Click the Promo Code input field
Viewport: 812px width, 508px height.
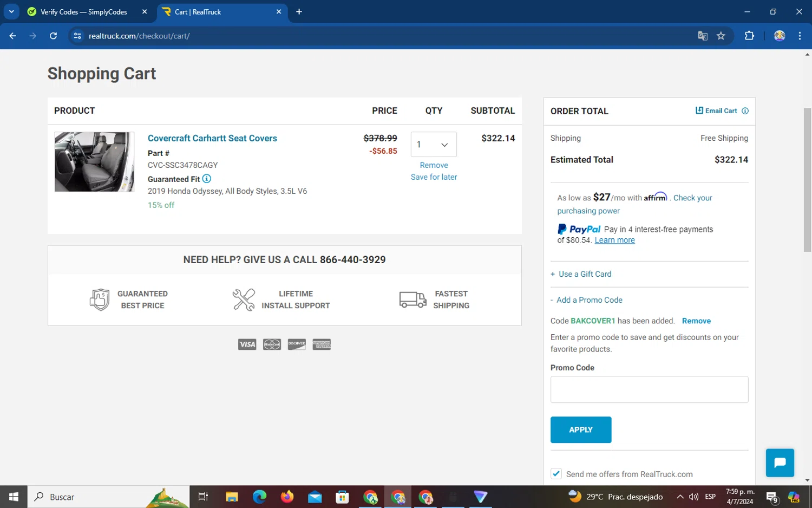[649, 389]
